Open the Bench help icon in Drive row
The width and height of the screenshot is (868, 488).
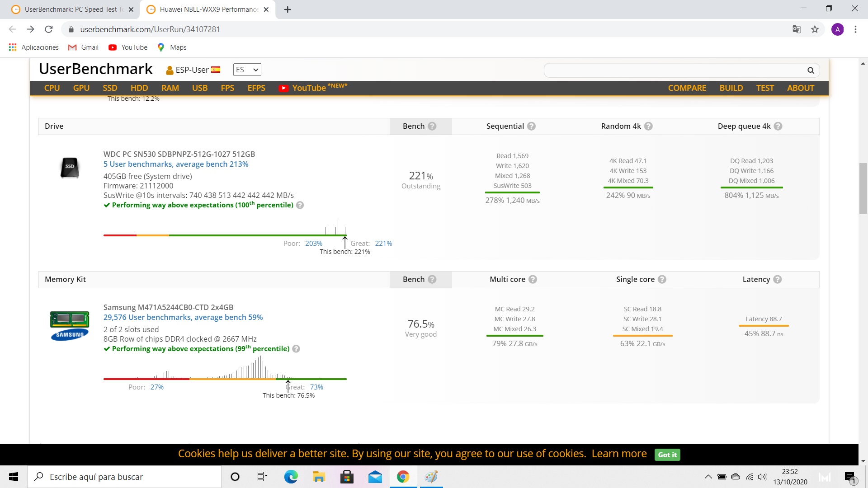pos(433,126)
